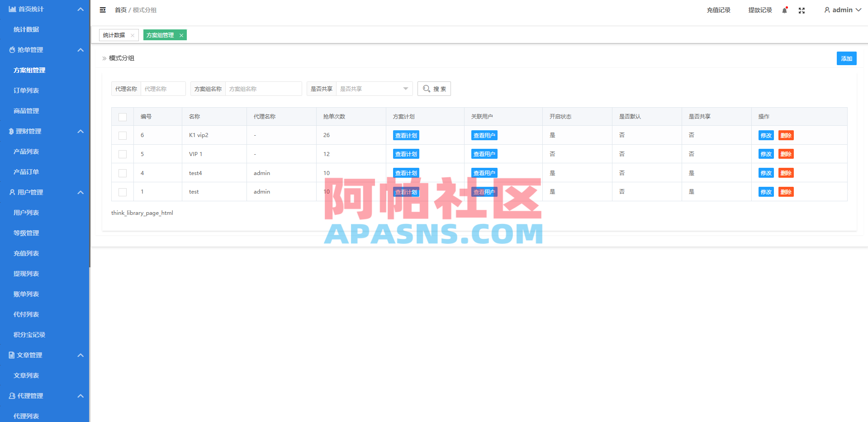Image resolution: width=868 pixels, height=422 pixels.
Task: Check the row checkbox for test4
Action: tap(122, 173)
